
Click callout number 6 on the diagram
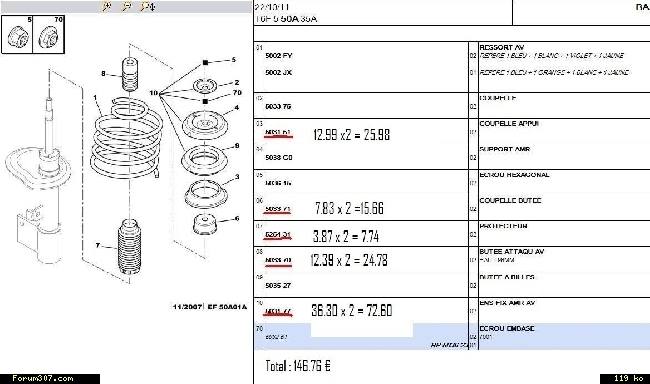click(237, 218)
